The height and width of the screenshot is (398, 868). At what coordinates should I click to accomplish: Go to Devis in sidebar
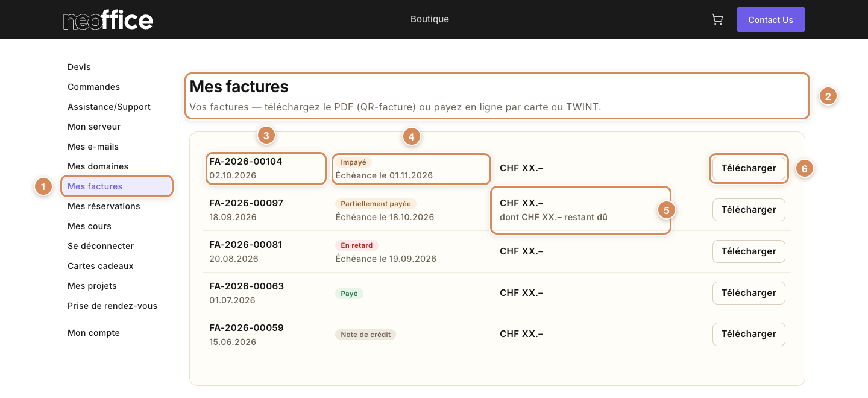point(79,67)
